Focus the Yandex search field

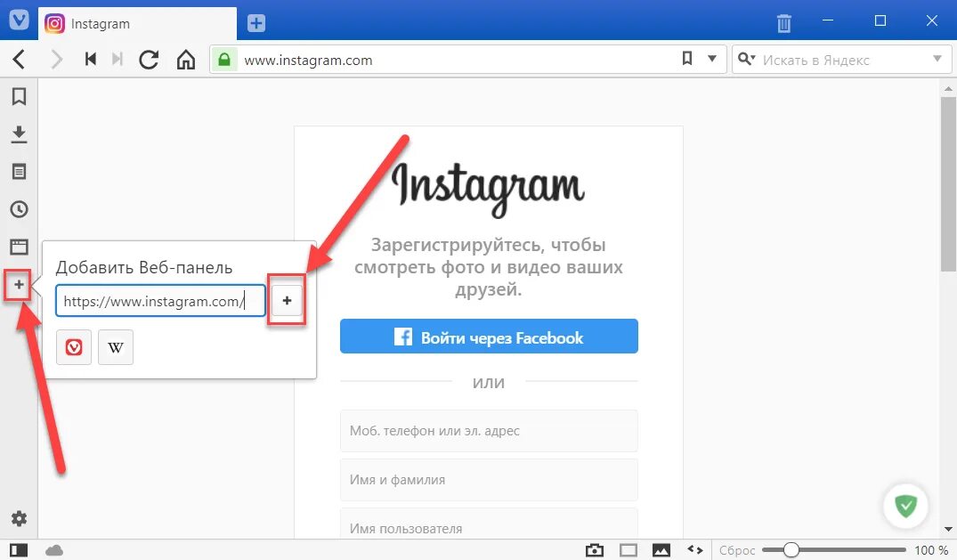click(842, 60)
